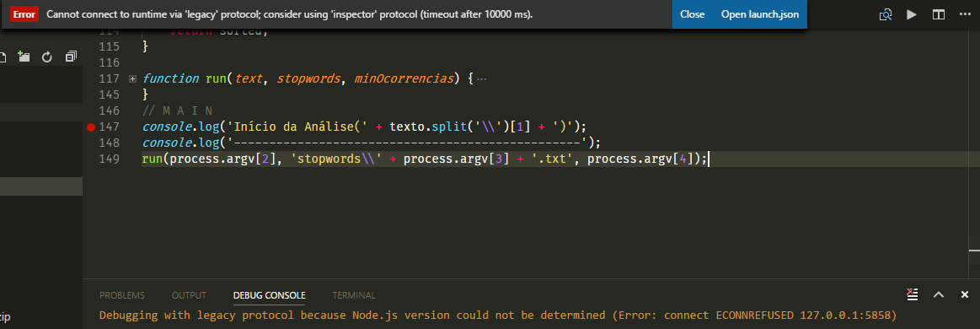Expand the folded run function
980x329 pixels.
coord(132,78)
